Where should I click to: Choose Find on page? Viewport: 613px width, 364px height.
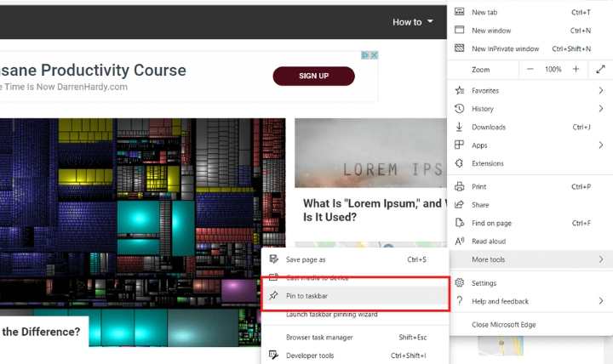click(530, 223)
